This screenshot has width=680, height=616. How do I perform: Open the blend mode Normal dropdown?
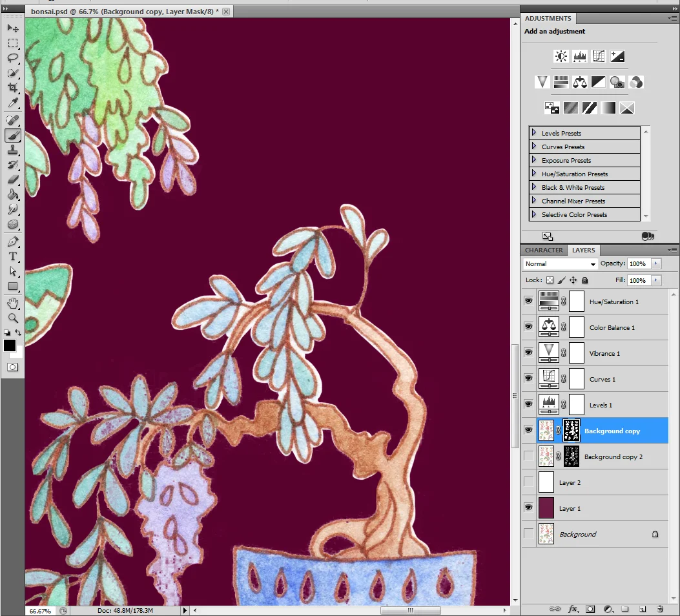tap(561, 263)
